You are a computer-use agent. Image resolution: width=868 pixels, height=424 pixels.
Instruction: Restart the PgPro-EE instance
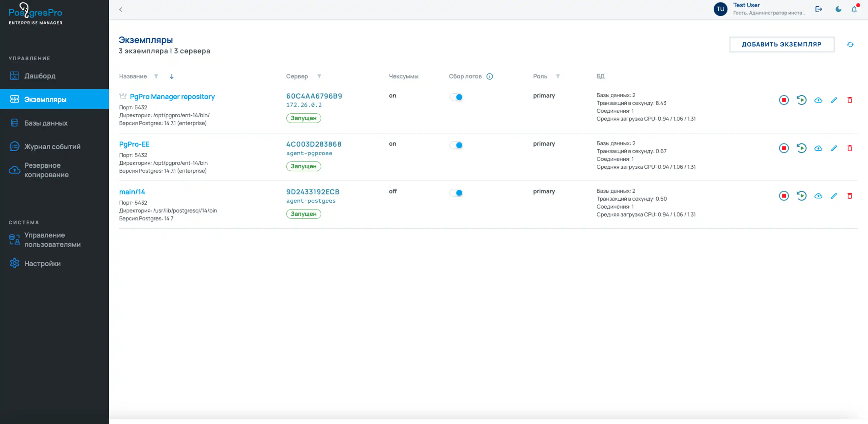coord(801,148)
